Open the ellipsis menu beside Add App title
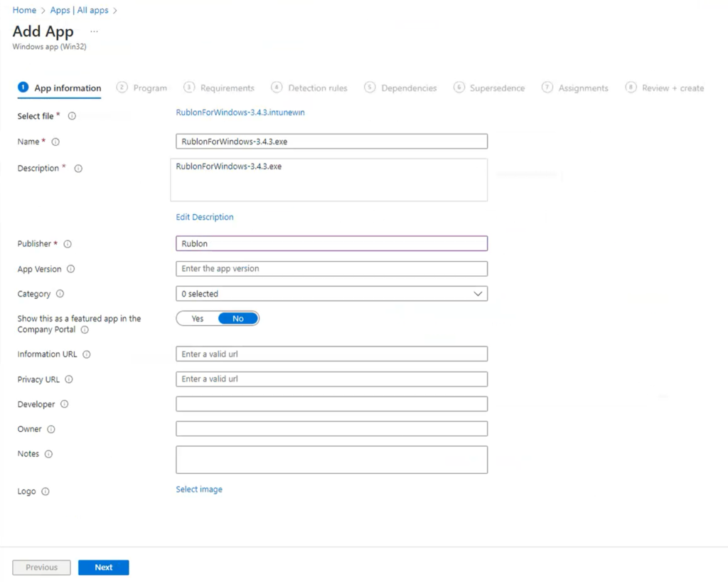Viewport: 728px width, 582px height. click(x=93, y=32)
